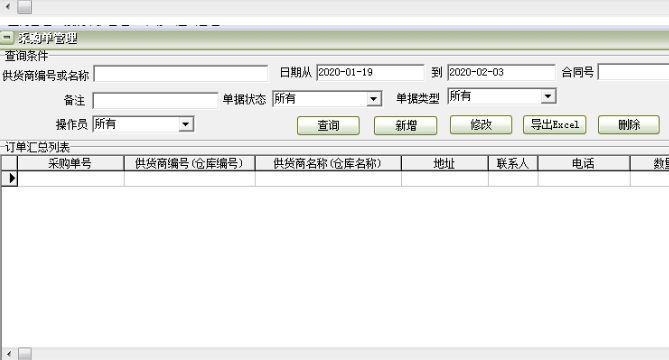
Task: Click the 到 end date field
Action: [x=501, y=73]
